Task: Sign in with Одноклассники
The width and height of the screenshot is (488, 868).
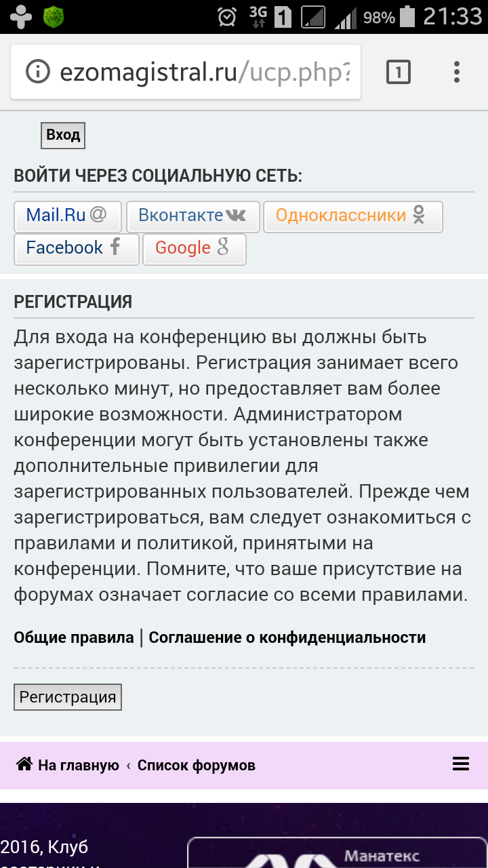Action: (x=352, y=216)
